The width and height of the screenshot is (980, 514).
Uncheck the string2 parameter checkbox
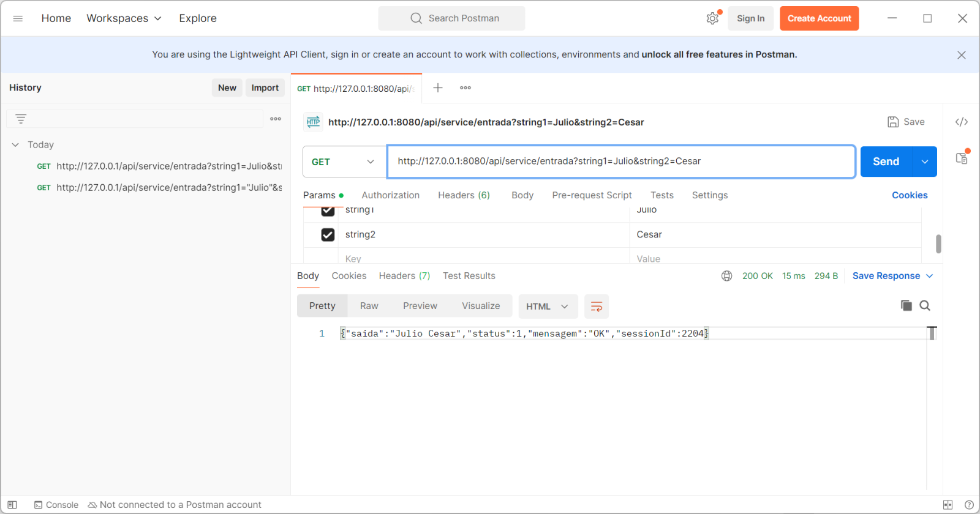pyautogui.click(x=328, y=235)
